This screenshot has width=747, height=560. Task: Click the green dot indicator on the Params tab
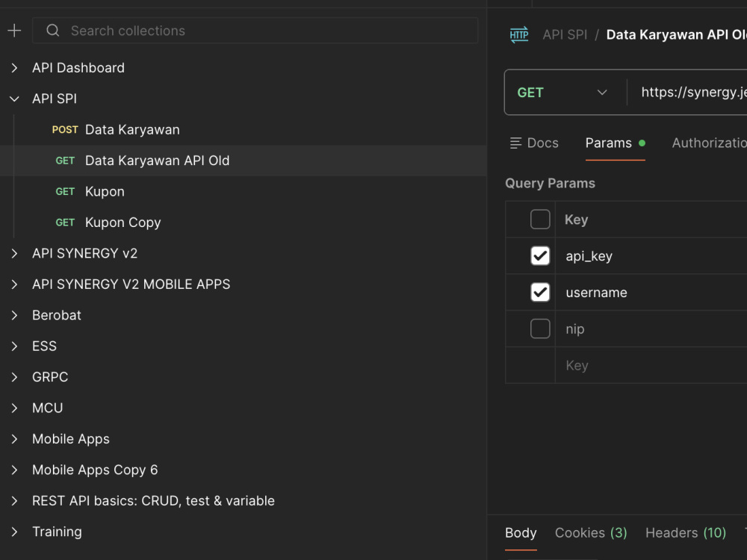[x=642, y=143]
